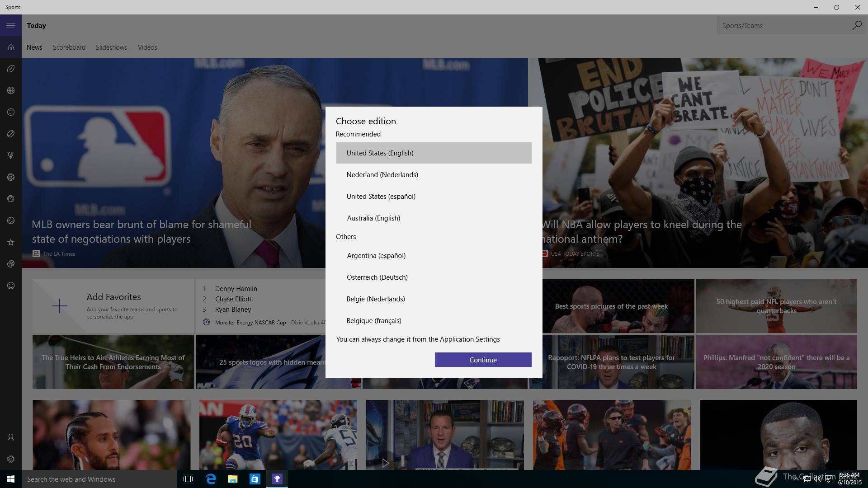
Task: Open the soccer ball section icon
Action: 11,177
